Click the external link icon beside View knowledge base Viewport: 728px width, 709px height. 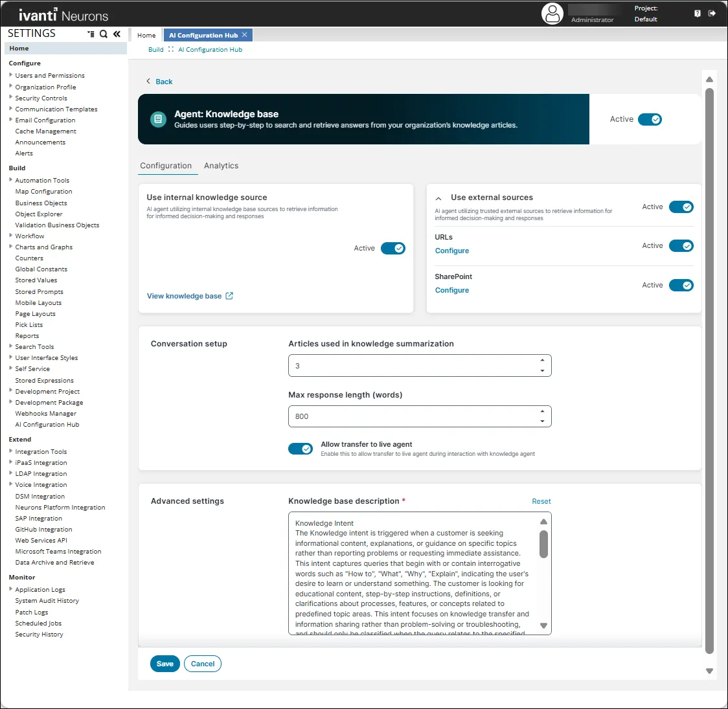coord(229,296)
